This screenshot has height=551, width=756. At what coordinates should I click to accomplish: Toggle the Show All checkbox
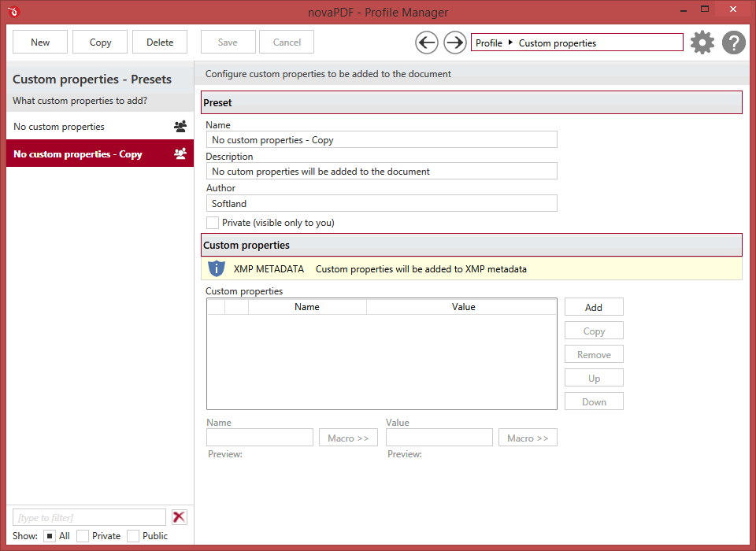pyautogui.click(x=49, y=535)
